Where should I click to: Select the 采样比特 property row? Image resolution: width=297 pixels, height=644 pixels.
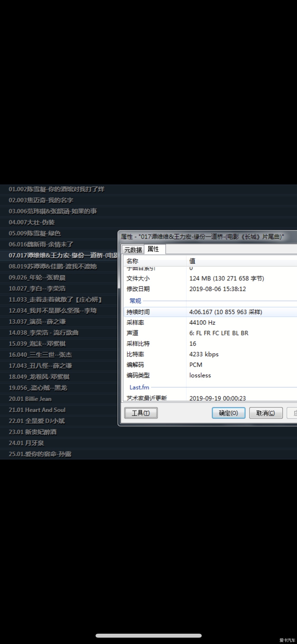(210, 344)
